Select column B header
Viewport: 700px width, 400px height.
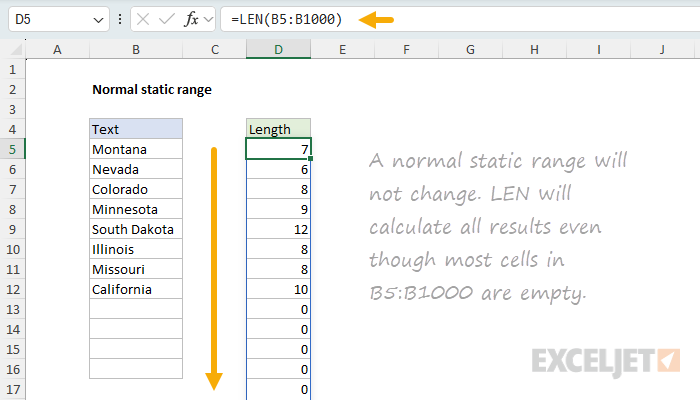coord(135,49)
